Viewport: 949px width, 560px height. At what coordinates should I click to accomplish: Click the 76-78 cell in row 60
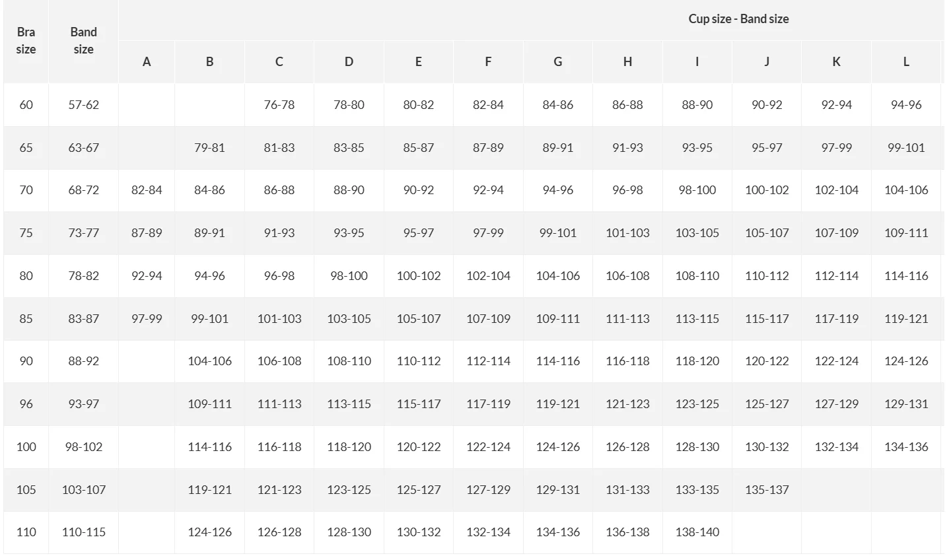[279, 104]
